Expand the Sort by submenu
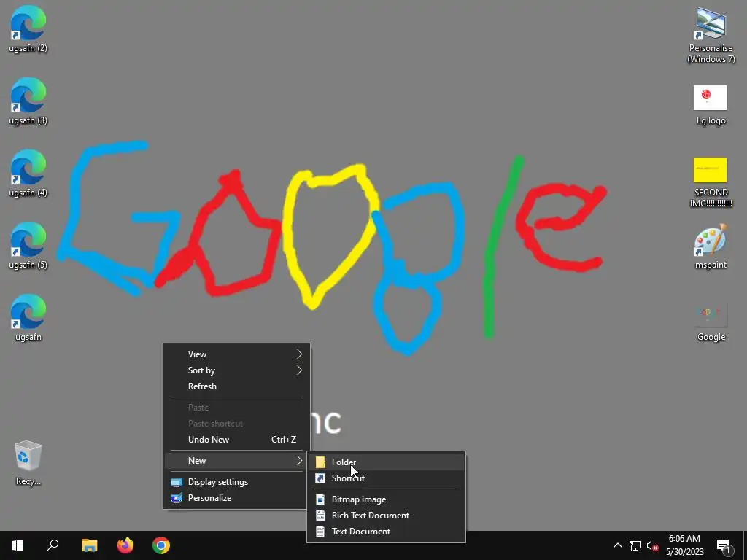747x560 pixels. point(237,370)
